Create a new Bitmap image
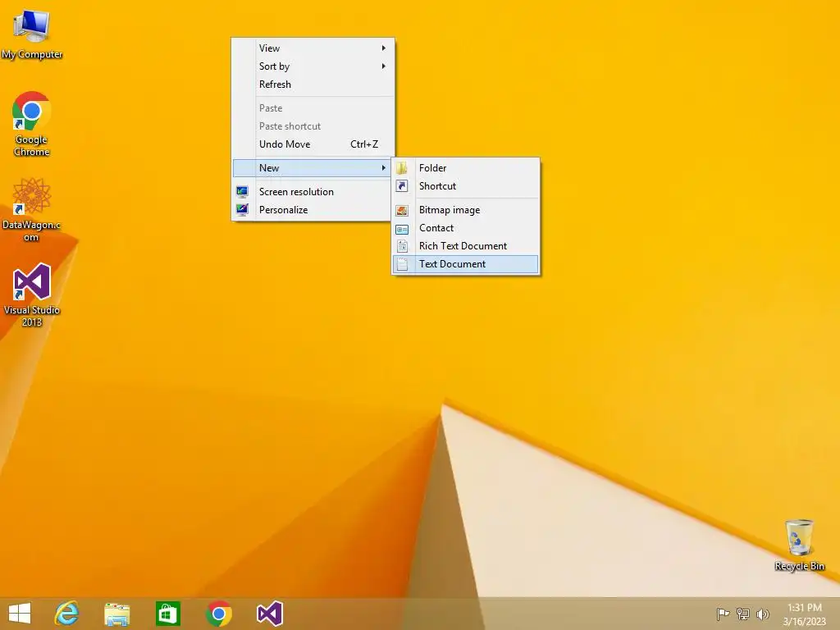This screenshot has height=630, width=840. pyautogui.click(x=466, y=210)
